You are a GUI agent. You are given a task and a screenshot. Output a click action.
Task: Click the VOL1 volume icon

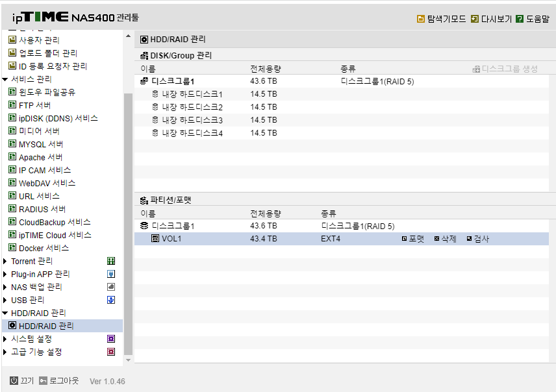coord(155,239)
